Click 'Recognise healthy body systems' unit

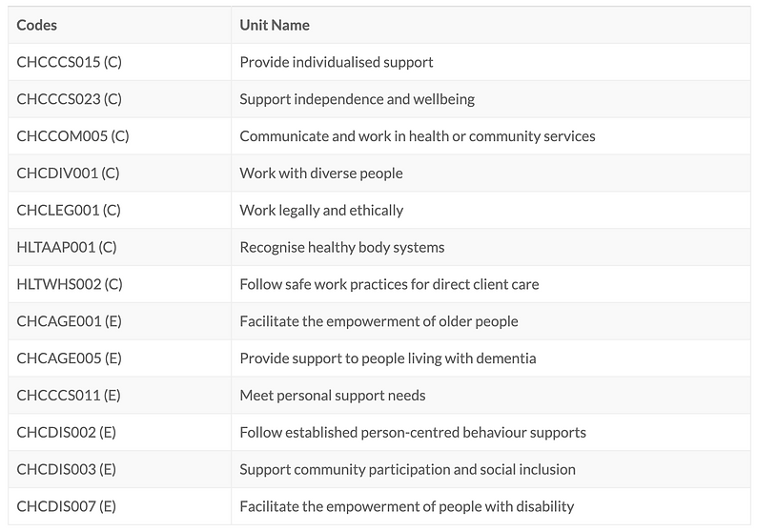(x=342, y=247)
